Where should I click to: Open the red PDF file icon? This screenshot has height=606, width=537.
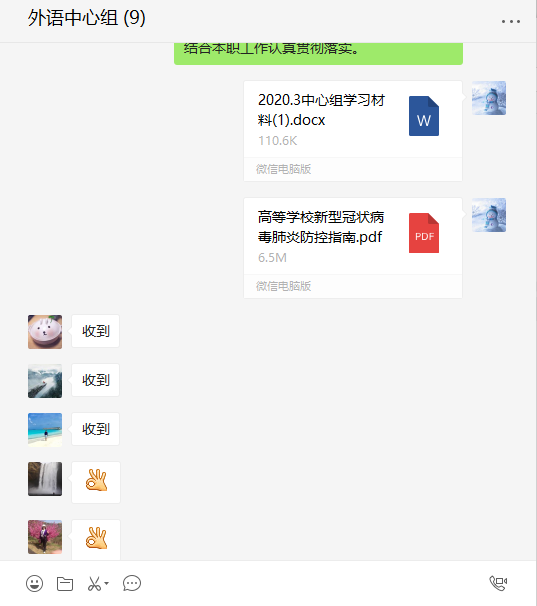[424, 233]
